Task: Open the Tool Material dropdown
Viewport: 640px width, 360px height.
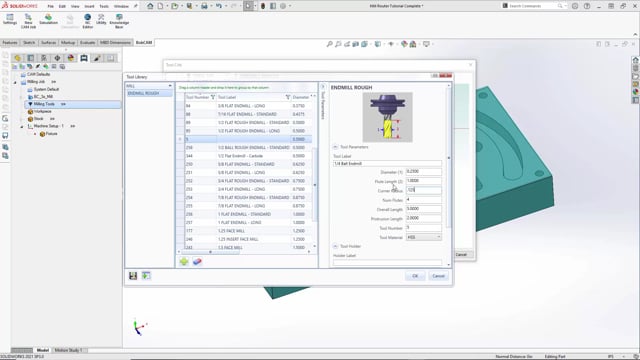Action: (x=424, y=237)
